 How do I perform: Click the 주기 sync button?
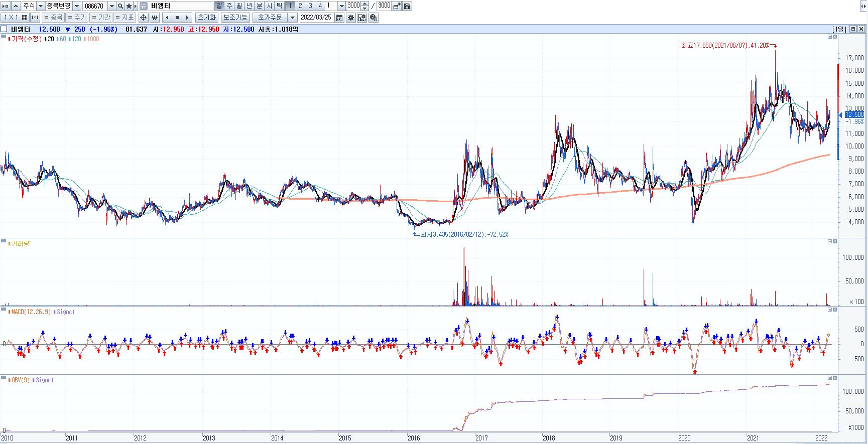pos(77,18)
